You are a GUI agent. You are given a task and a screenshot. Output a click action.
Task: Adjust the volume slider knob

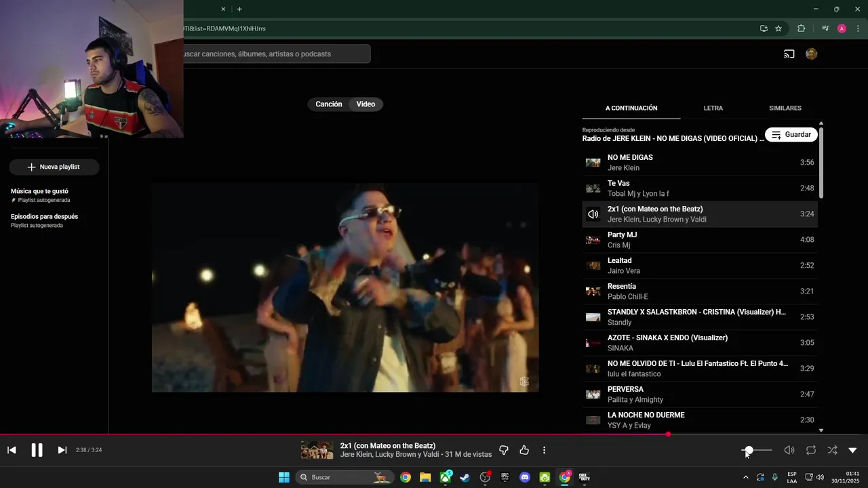(x=749, y=450)
